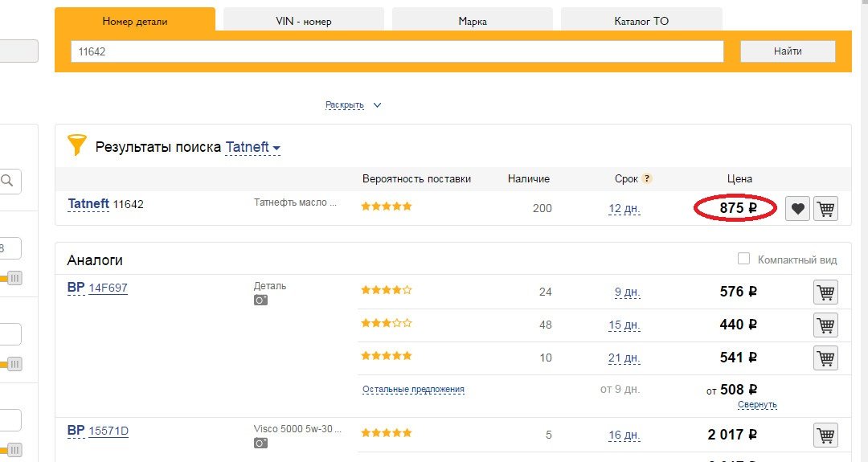Open photo of Visco 5000 5w-30
Viewport: 868px width, 462px height.
(260, 444)
